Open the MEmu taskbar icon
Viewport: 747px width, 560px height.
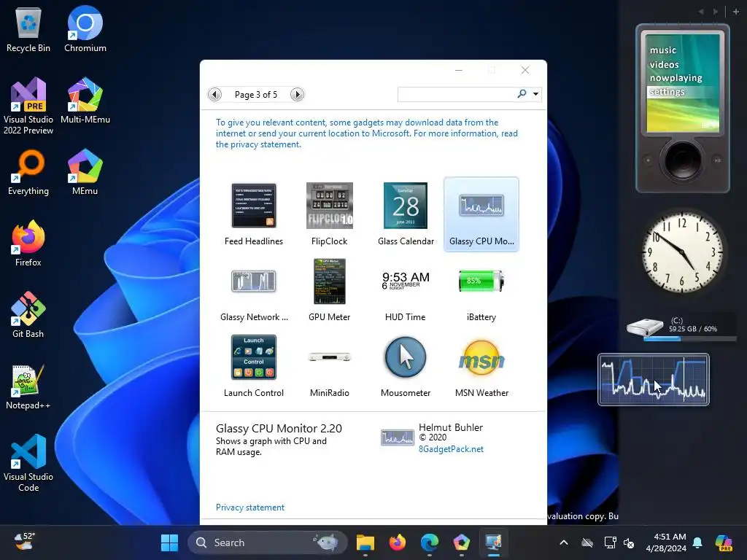[461, 542]
